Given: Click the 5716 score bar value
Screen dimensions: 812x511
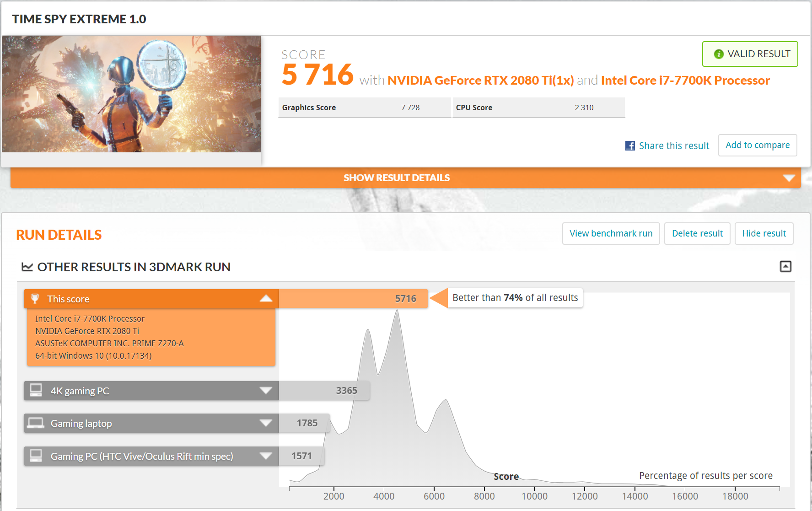Looking at the screenshot, I should click(405, 299).
